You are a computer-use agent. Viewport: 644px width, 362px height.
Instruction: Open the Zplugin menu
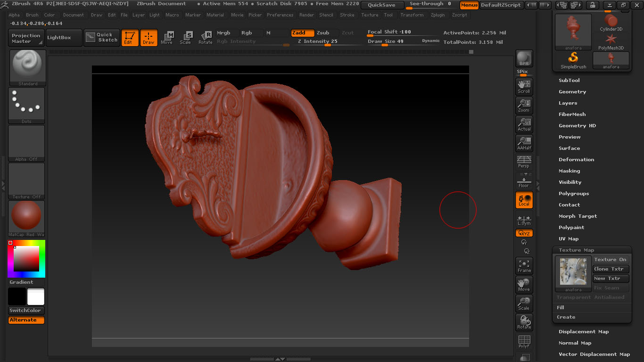click(438, 15)
